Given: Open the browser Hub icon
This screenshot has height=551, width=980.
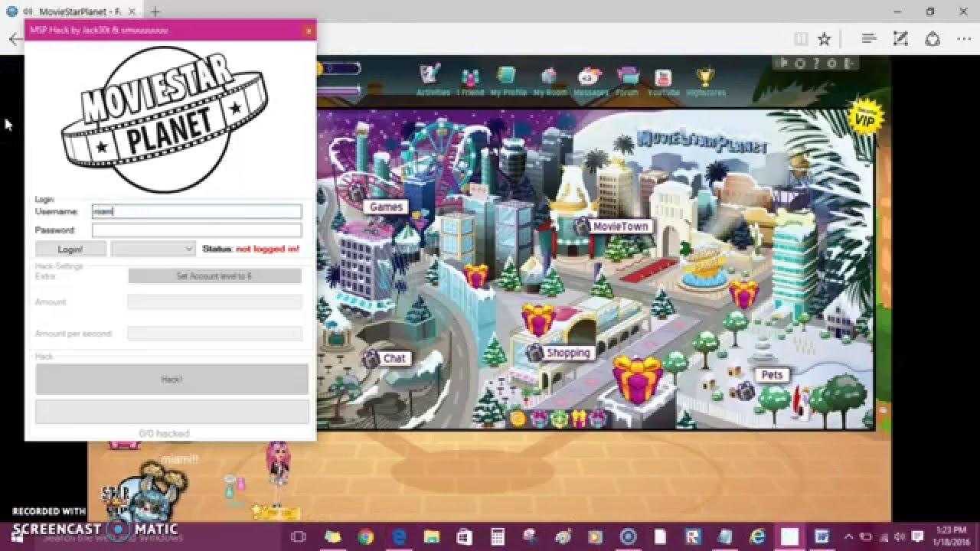Looking at the screenshot, I should click(x=868, y=39).
